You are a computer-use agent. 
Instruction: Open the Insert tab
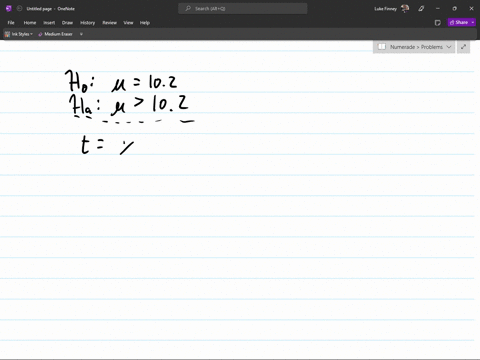click(49, 23)
